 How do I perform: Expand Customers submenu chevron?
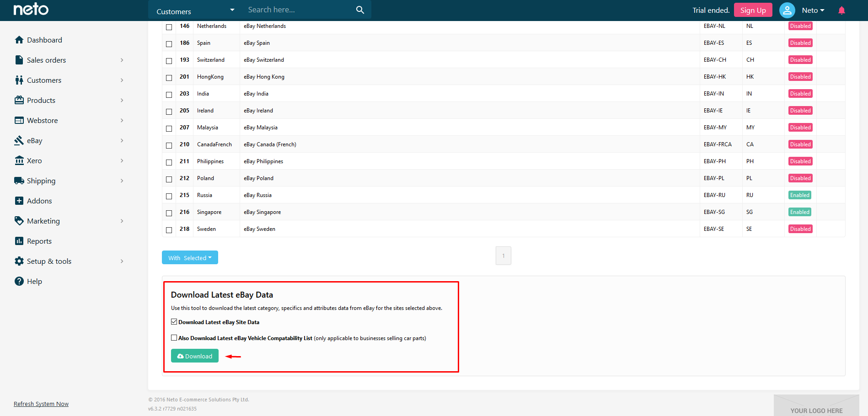tap(122, 80)
